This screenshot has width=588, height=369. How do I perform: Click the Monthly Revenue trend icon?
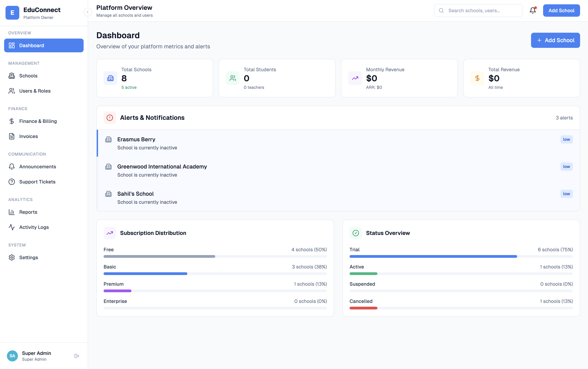click(x=355, y=78)
